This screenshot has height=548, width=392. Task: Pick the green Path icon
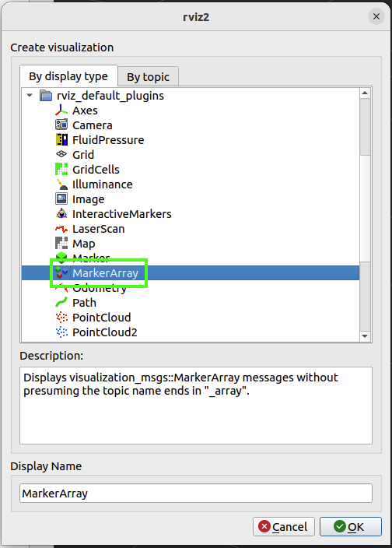(61, 302)
